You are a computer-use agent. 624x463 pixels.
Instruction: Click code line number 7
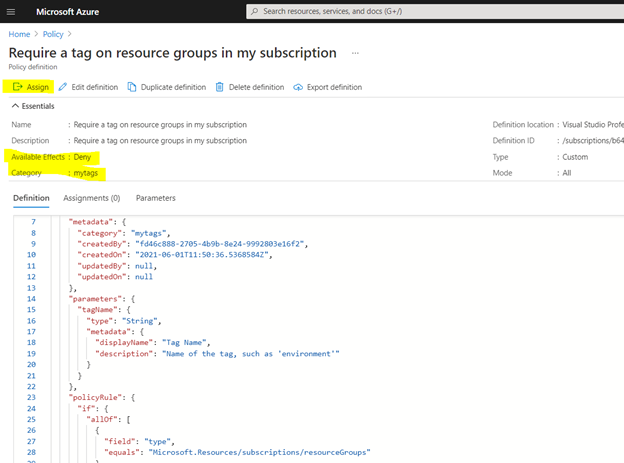(x=33, y=222)
